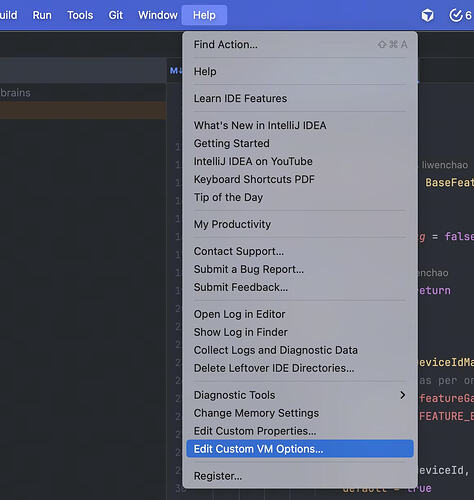Open the Window menu
The height and width of the screenshot is (500, 474).
(158, 15)
